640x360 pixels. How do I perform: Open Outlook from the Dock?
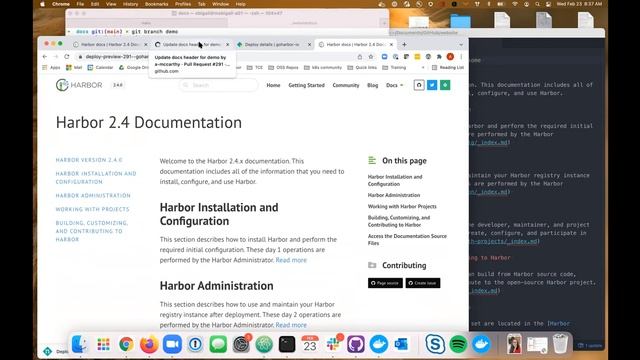click(x=402, y=344)
